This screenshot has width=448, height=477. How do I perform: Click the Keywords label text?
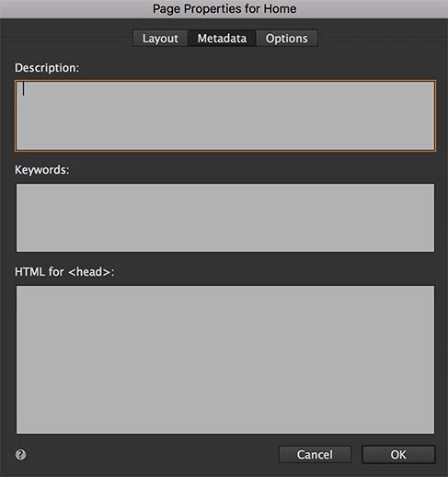[x=42, y=170]
